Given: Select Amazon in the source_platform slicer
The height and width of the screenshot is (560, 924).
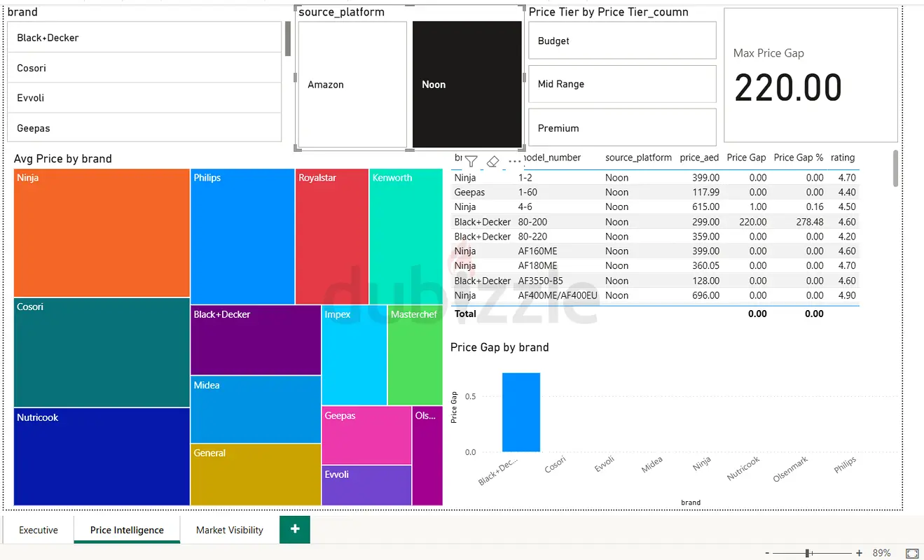Looking at the screenshot, I should coord(352,85).
